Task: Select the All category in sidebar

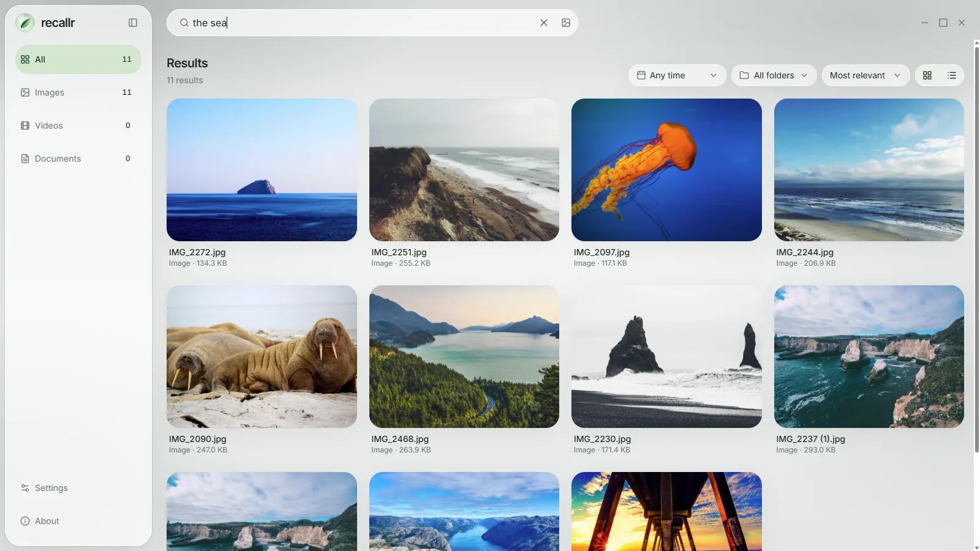Action: 78,59
